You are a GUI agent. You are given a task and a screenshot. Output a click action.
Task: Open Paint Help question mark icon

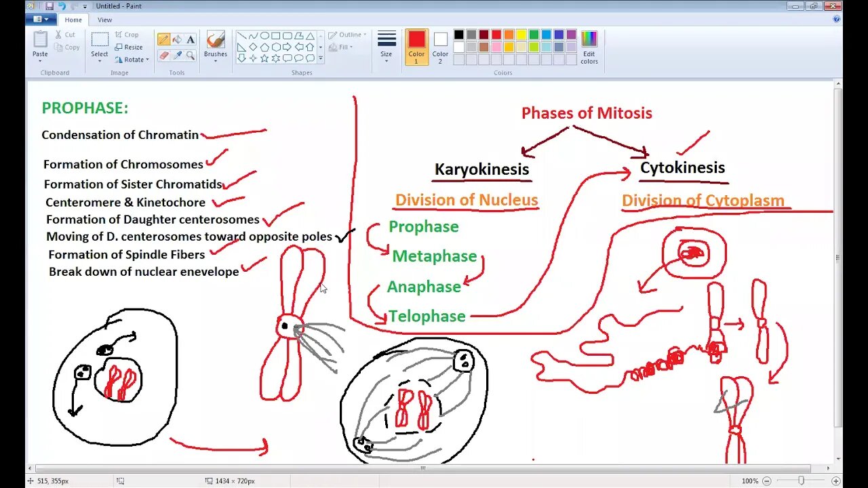(x=836, y=20)
